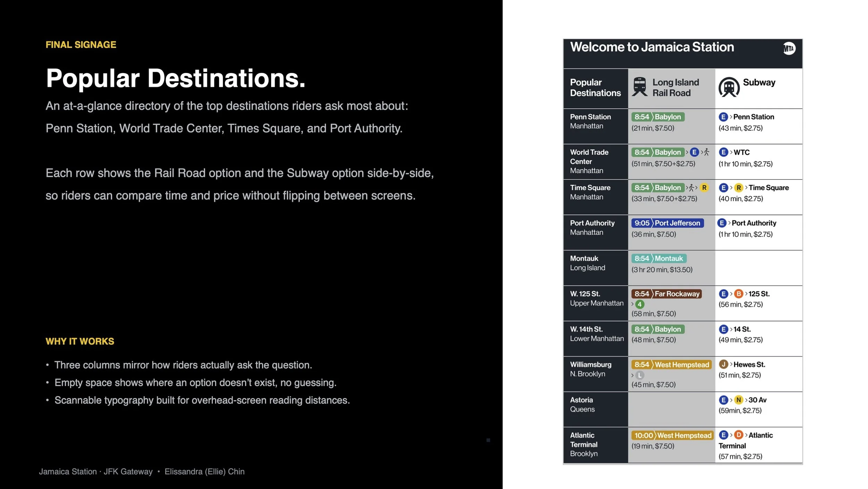Click the Long Island Rail Road train icon
The width and height of the screenshot is (868, 489).
(640, 87)
